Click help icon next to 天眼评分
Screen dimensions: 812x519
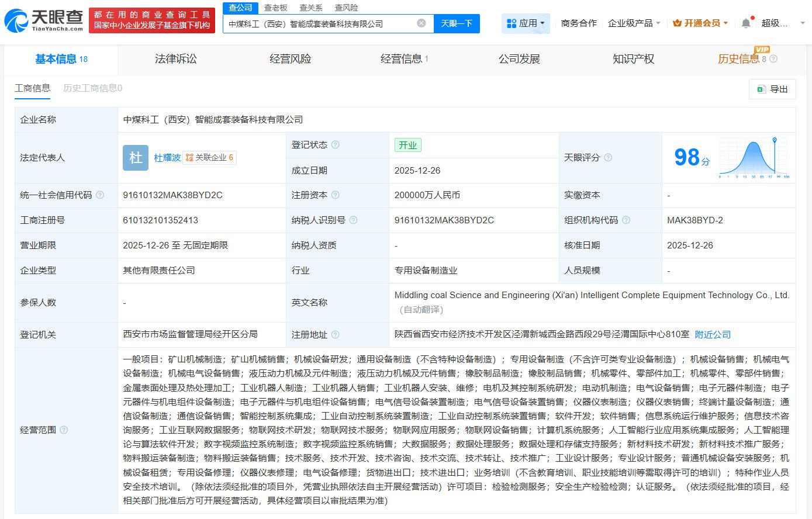[608, 158]
